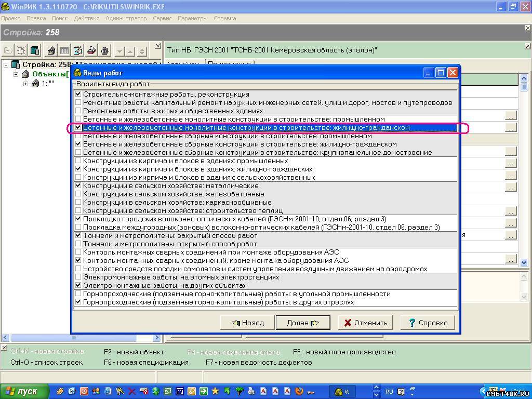Click the Далее button
Viewport: 532px width, 399px height.
point(303,323)
